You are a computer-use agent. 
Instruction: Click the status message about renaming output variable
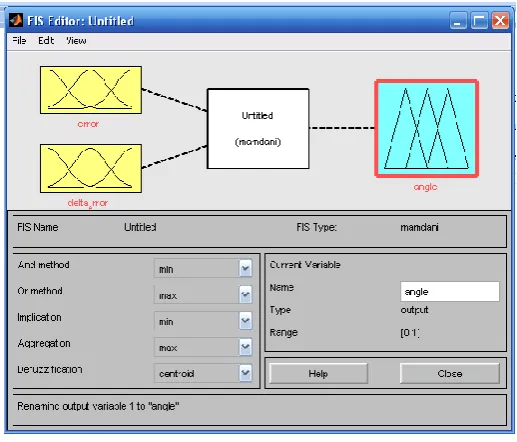pos(98,406)
